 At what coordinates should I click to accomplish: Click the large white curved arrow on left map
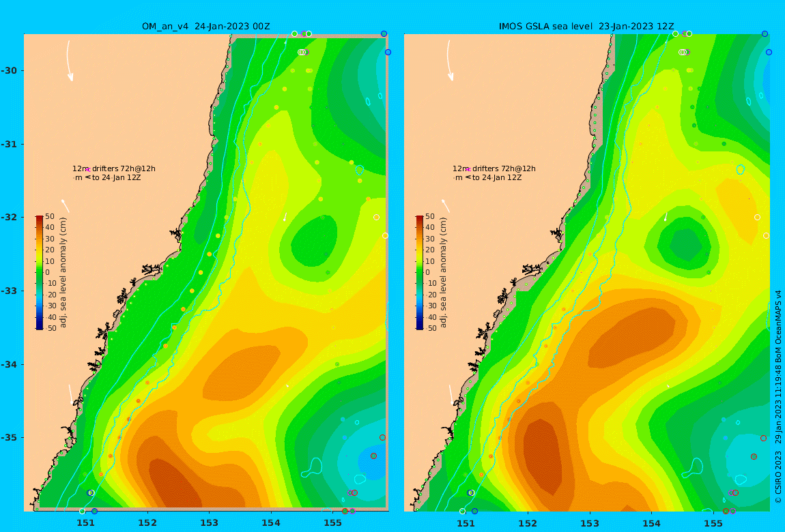69,61
